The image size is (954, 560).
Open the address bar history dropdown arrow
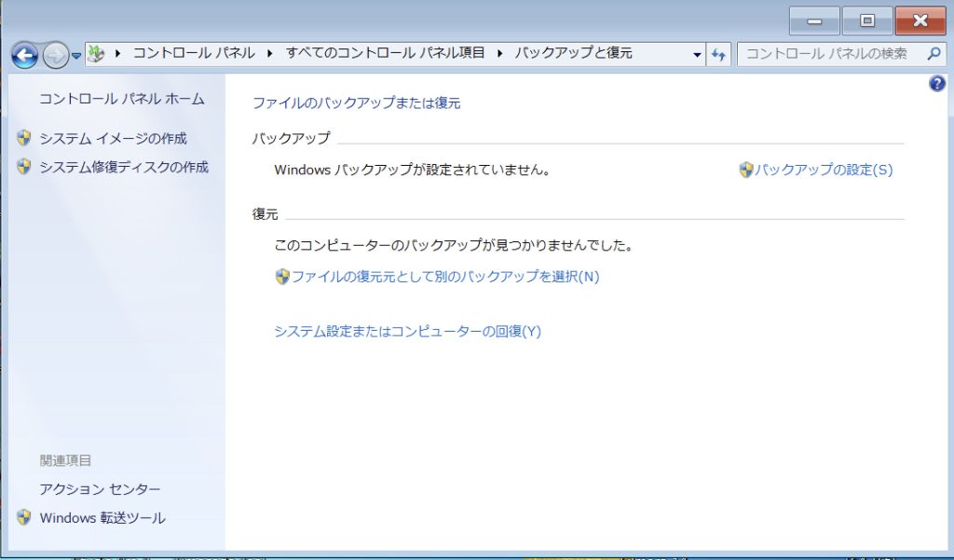pyautogui.click(x=697, y=54)
